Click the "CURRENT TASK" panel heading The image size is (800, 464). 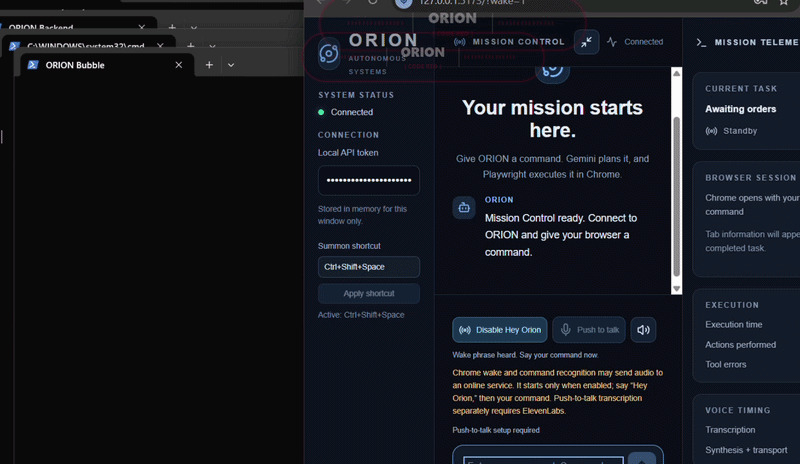point(741,89)
